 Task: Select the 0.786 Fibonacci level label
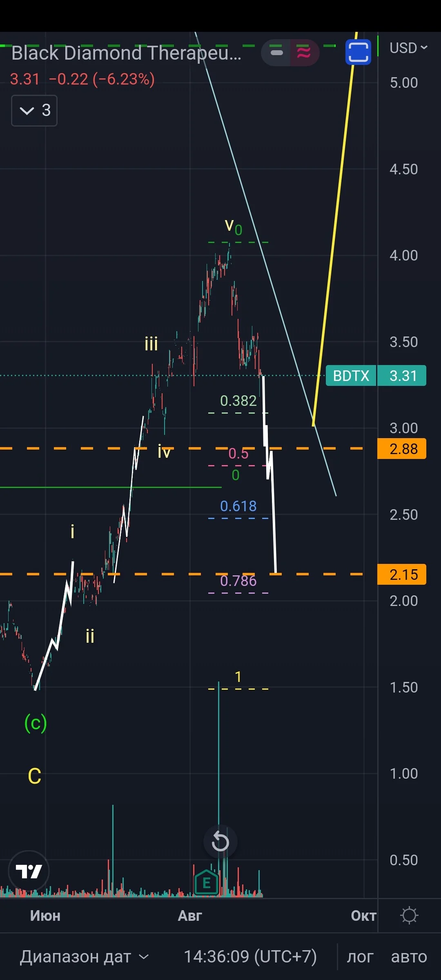(238, 581)
